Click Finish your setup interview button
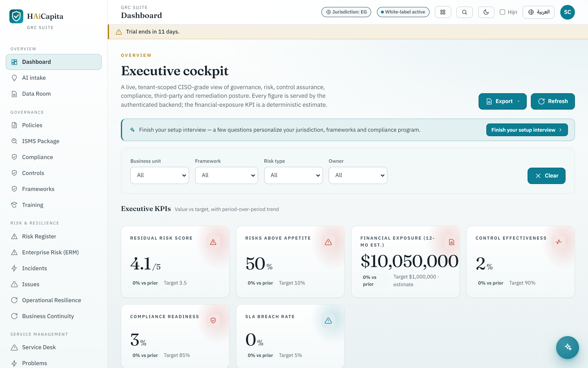588x368 pixels. pos(527,130)
